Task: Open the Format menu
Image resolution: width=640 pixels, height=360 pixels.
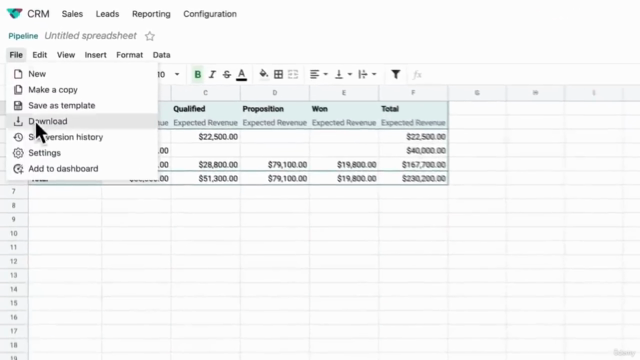Action: (129, 55)
